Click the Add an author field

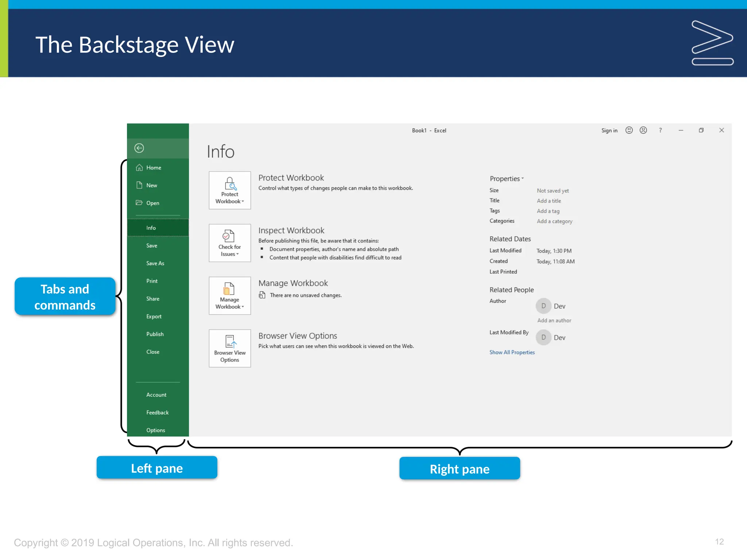(554, 320)
